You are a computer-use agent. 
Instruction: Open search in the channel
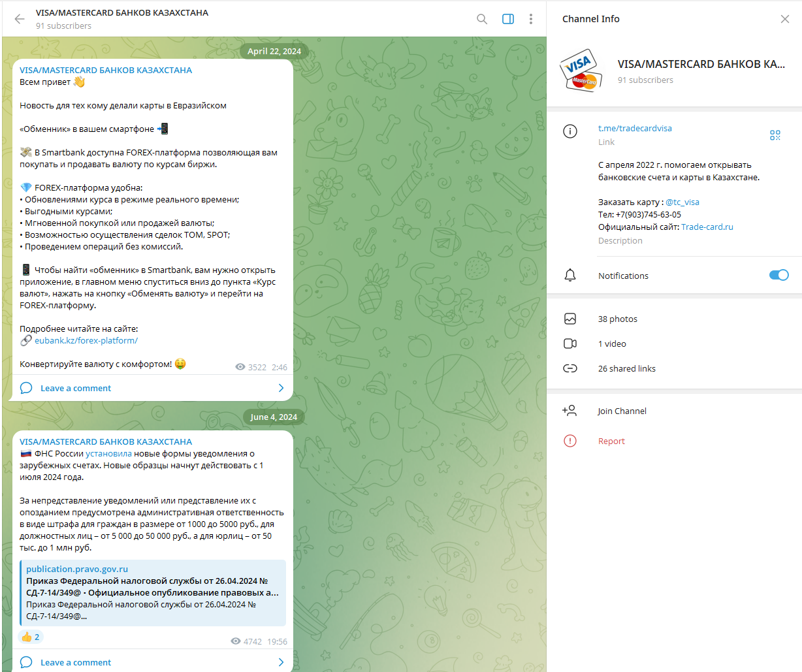482,19
